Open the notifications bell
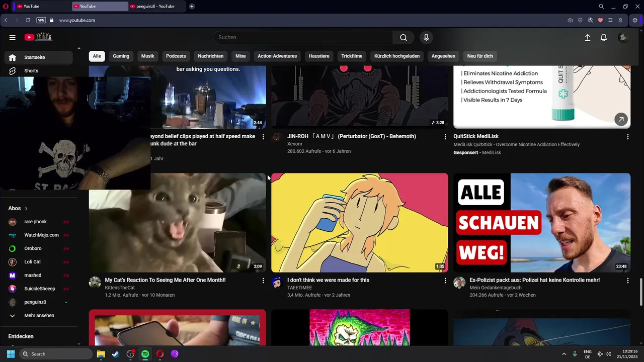 [x=604, y=37]
